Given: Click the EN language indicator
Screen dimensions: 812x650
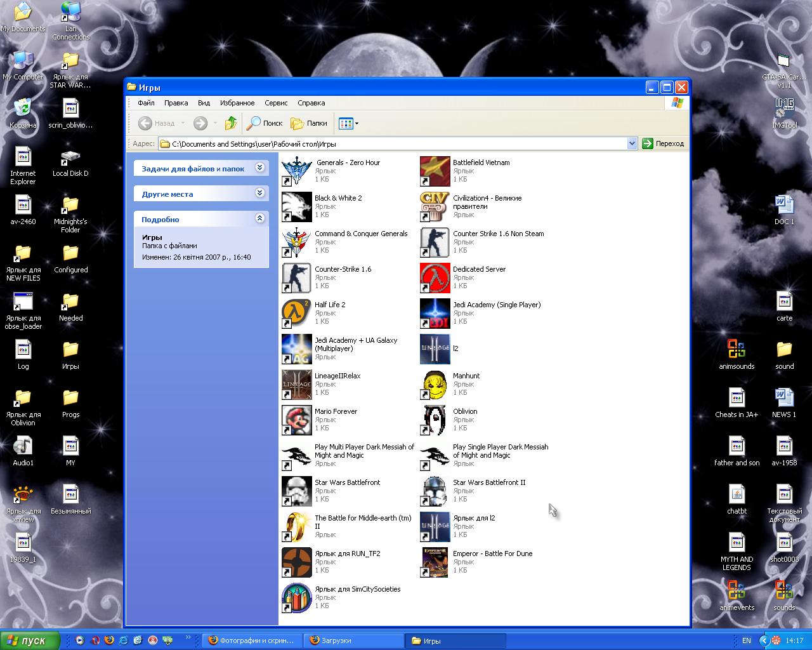Looking at the screenshot, I should coord(747,640).
